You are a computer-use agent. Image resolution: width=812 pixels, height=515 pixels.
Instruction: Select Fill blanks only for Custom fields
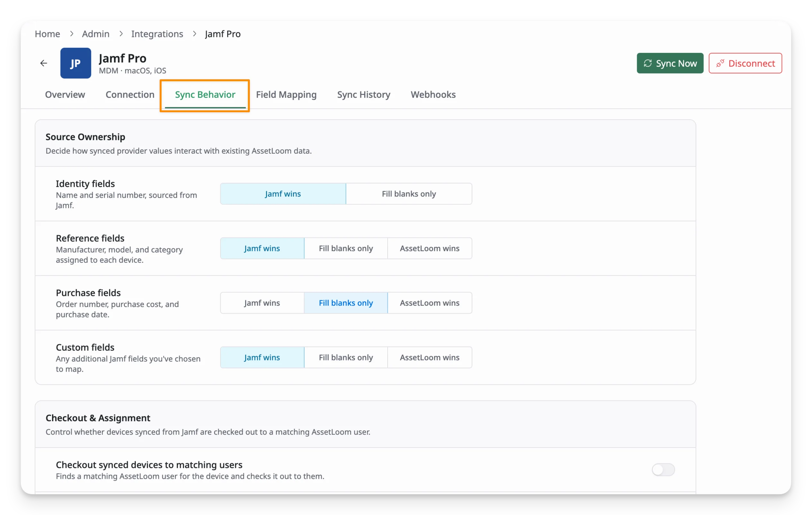346,357
